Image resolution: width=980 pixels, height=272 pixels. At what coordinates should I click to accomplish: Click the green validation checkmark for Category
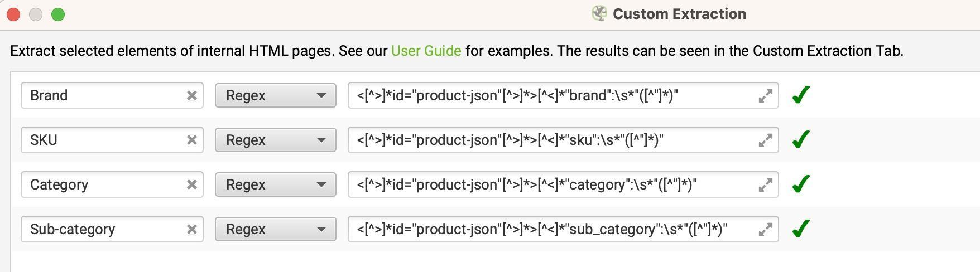point(801,184)
